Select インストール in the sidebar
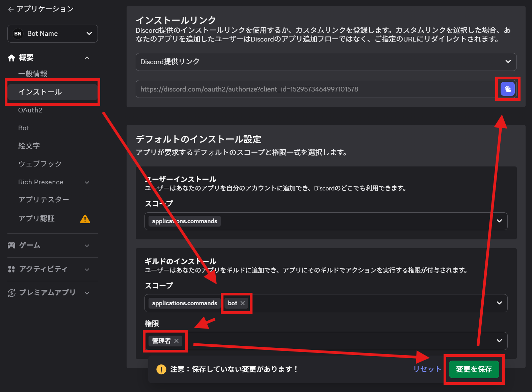Screen dimensions: 532x392 tap(53, 92)
